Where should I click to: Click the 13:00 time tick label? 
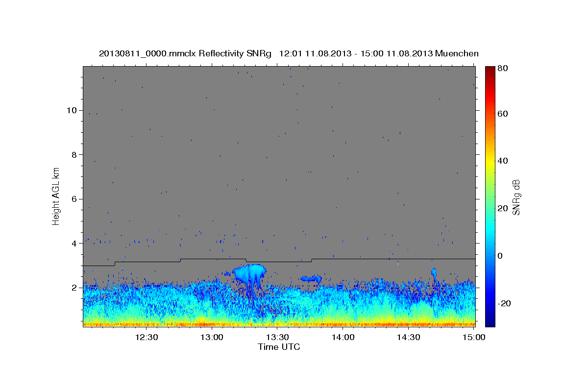pyautogui.click(x=212, y=338)
